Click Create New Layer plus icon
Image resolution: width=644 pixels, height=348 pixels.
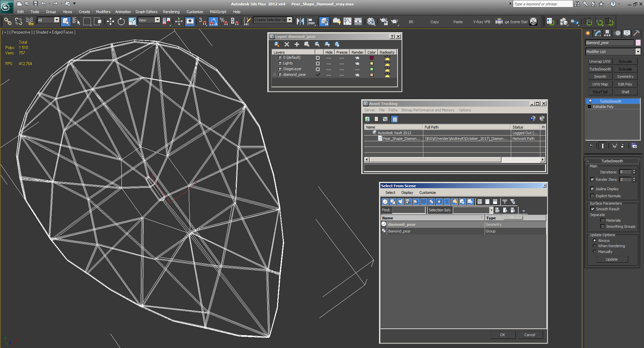(x=297, y=44)
